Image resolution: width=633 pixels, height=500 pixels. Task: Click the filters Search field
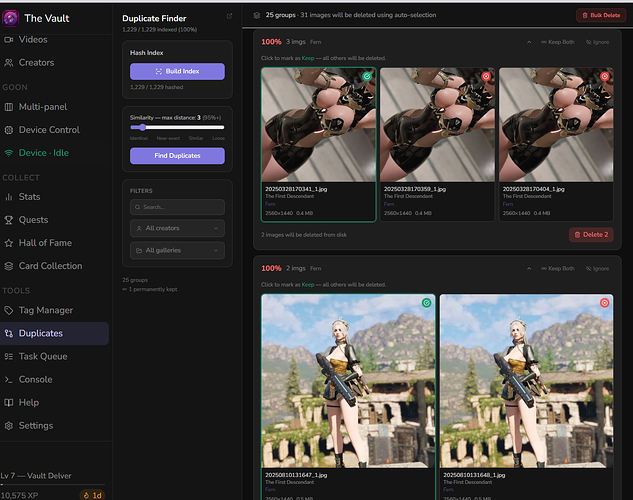click(177, 207)
